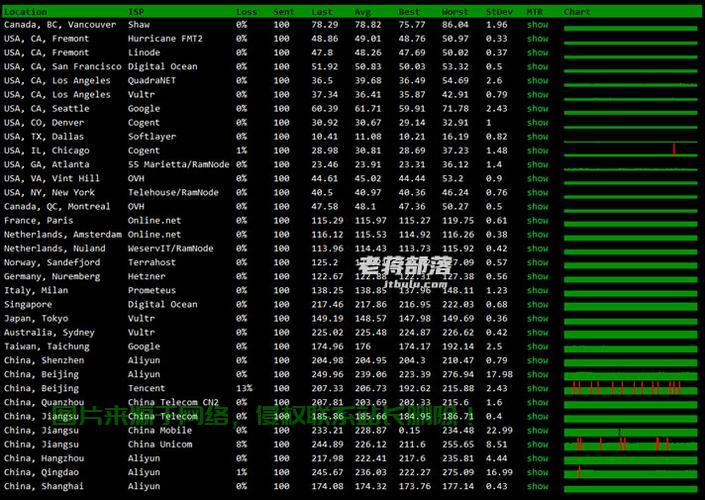Select the "Italy, Milan" location cell
The image size is (705, 500).
coord(36,290)
